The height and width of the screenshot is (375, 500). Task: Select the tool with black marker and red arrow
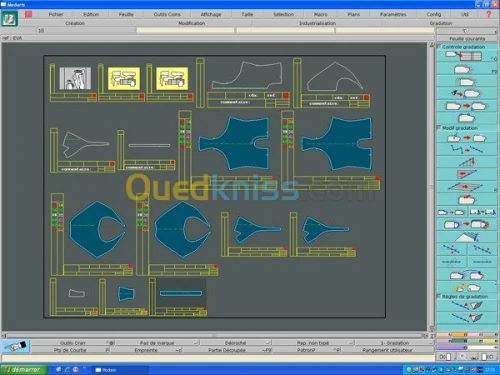(x=466, y=93)
